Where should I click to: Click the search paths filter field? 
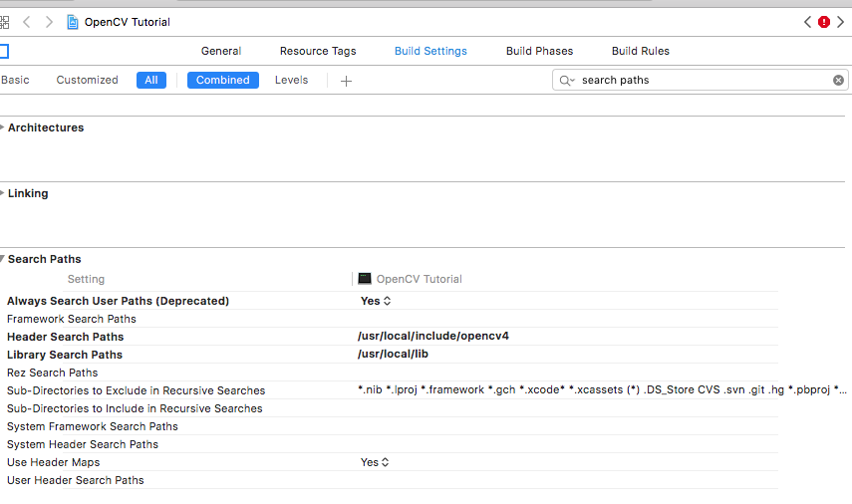pos(698,80)
